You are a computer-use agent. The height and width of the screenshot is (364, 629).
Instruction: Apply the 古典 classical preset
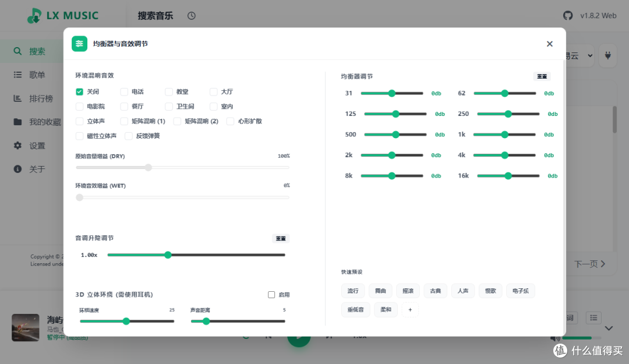(435, 291)
